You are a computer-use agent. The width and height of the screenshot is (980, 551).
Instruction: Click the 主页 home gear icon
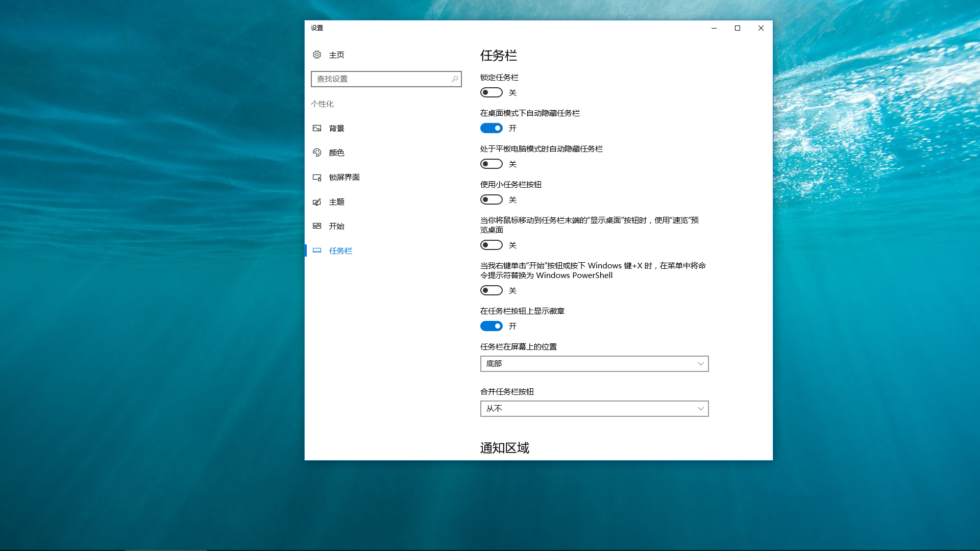316,55
